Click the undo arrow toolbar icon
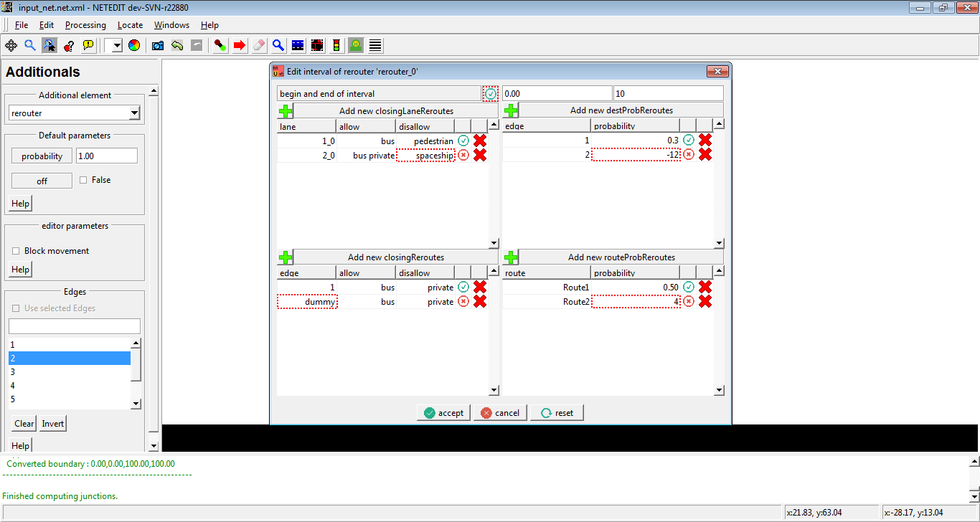The width and height of the screenshot is (980, 522). [x=177, y=45]
